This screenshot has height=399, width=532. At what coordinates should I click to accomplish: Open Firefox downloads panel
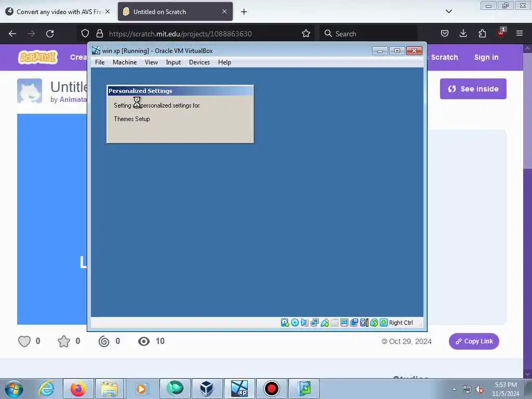click(463, 33)
